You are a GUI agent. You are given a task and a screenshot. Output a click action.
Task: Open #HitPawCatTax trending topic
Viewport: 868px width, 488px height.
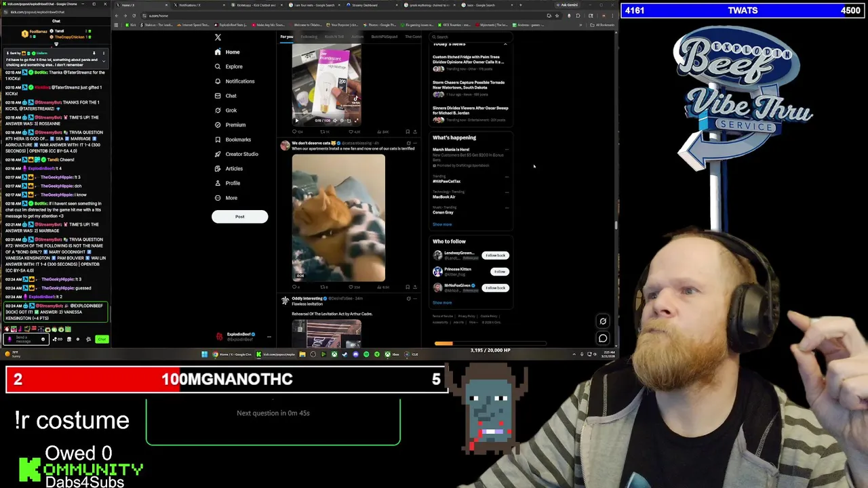click(446, 182)
